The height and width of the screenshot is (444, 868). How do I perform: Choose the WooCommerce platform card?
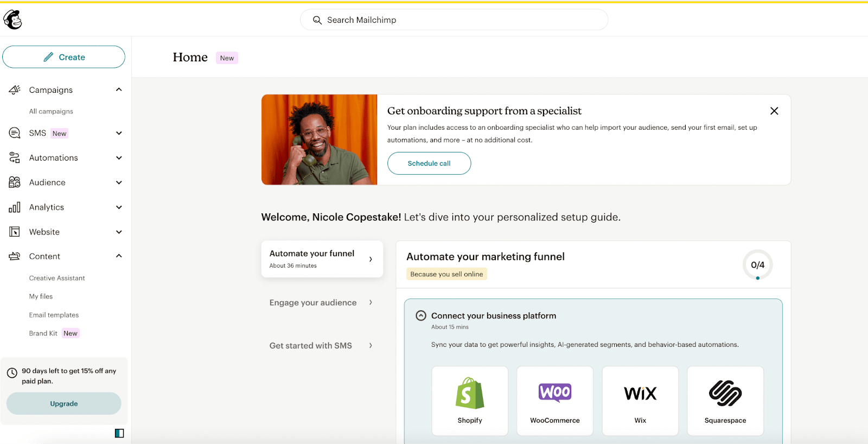(555, 401)
